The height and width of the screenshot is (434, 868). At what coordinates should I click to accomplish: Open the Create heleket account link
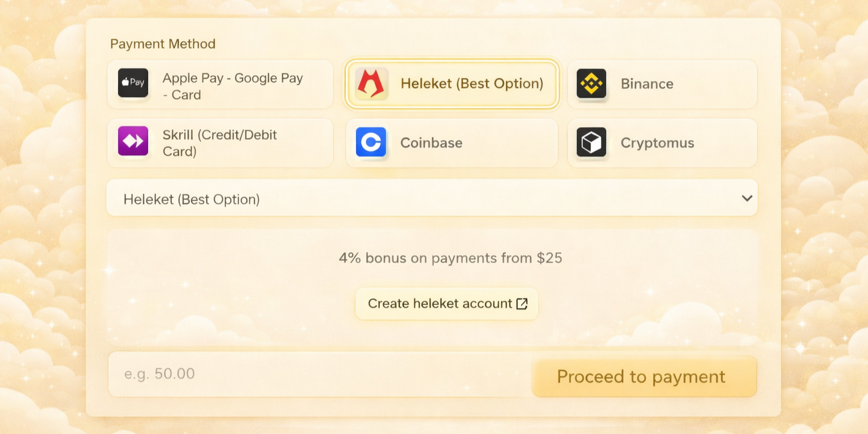click(446, 303)
